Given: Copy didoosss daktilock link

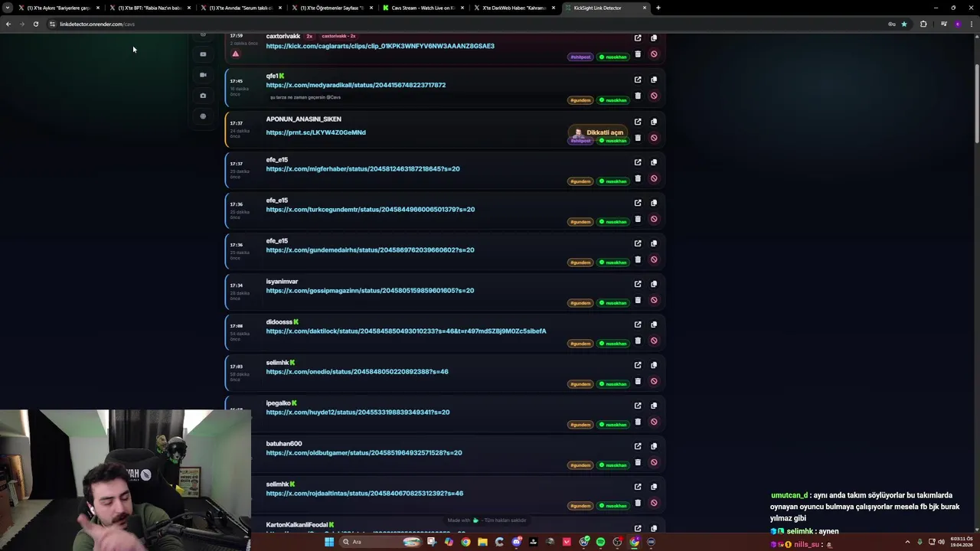Looking at the screenshot, I should 654,324.
